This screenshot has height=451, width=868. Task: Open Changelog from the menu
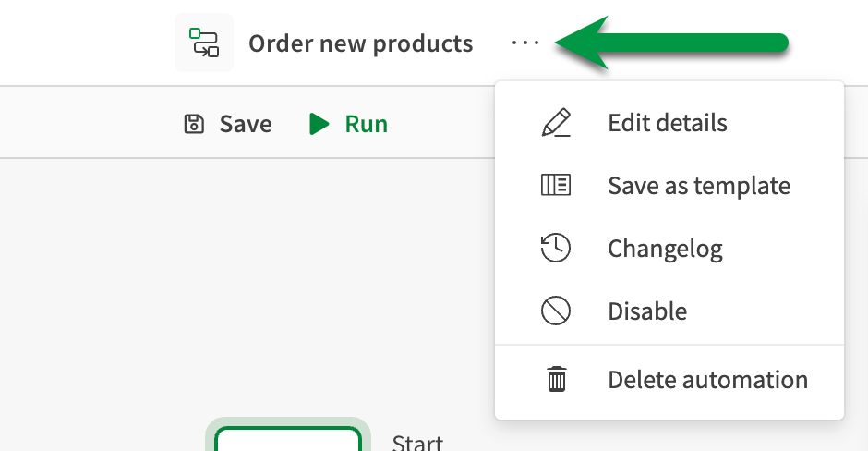[x=665, y=248]
